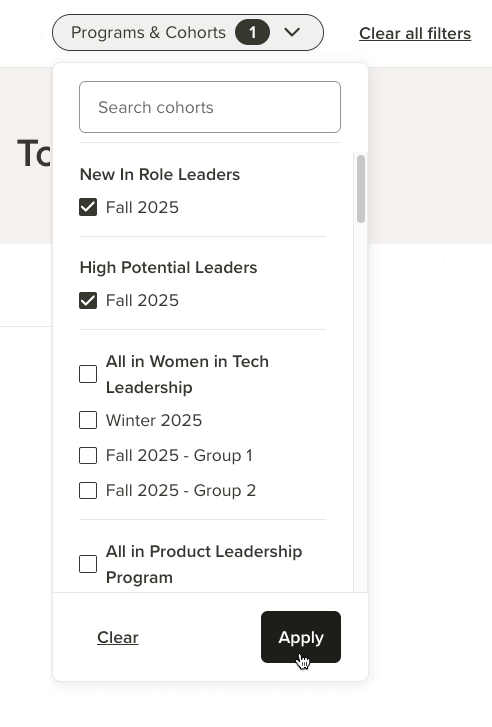Screen dimensions: 492x727
Task: Open the Programs & Cohorts filter label
Action: [148, 32]
